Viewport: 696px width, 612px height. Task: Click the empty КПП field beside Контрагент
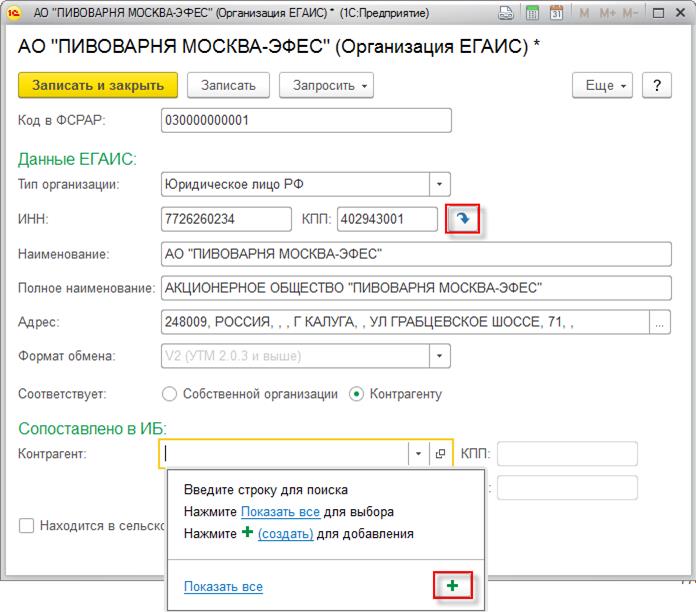click(x=567, y=454)
